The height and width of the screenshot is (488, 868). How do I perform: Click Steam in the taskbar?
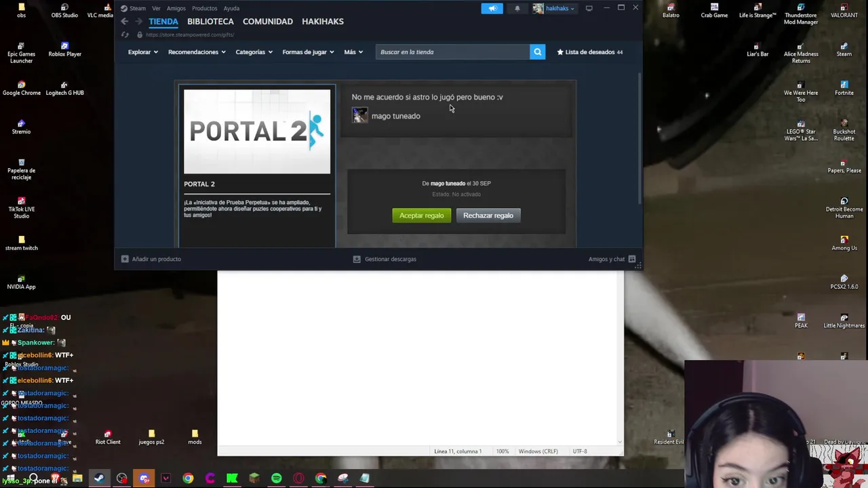(99, 479)
